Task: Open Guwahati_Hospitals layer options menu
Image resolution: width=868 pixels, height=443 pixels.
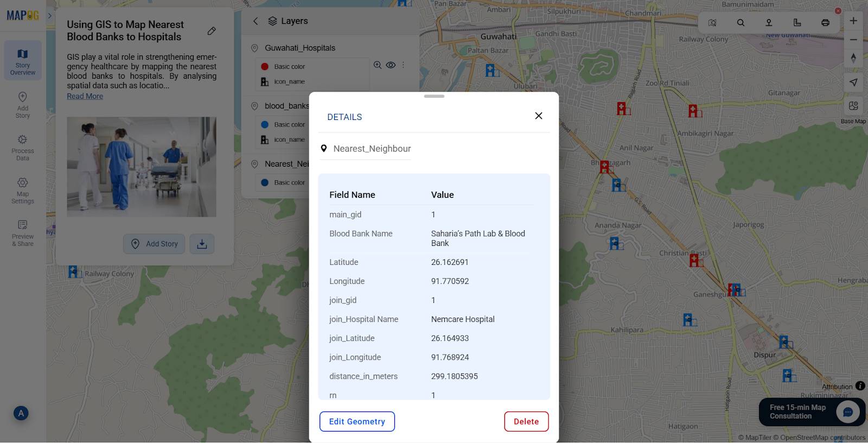Action: 403,65
